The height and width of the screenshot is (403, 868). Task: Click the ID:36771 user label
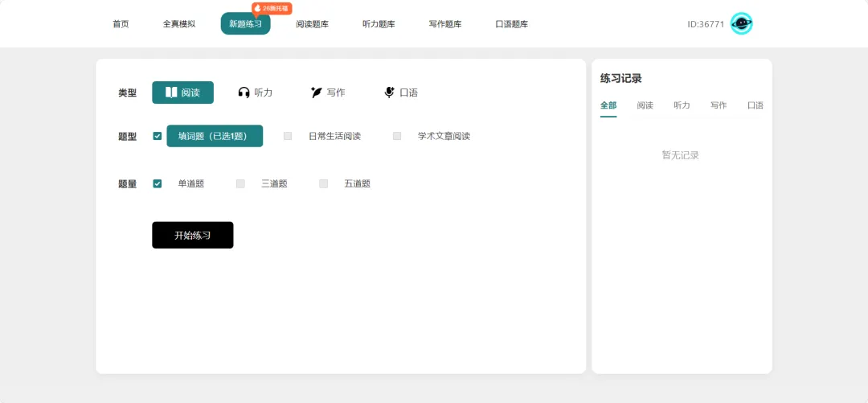[706, 24]
